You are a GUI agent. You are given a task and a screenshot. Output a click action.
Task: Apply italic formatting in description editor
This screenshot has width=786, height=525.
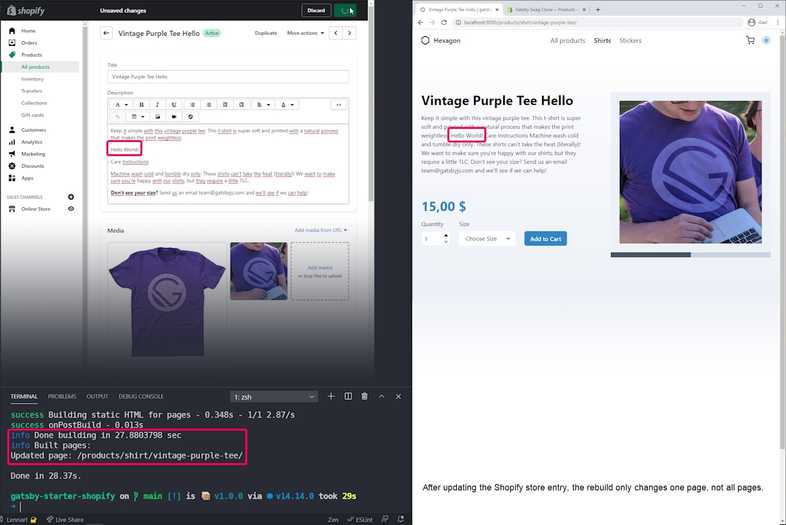coord(157,104)
